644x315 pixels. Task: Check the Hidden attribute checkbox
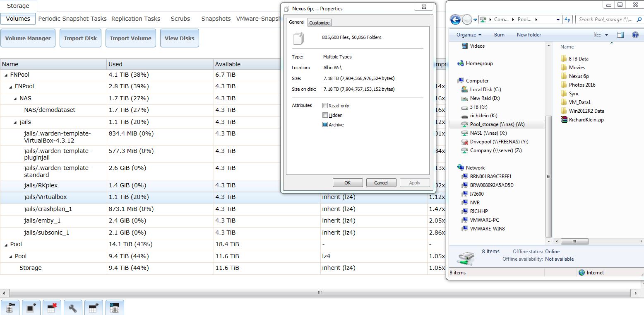[x=325, y=115]
